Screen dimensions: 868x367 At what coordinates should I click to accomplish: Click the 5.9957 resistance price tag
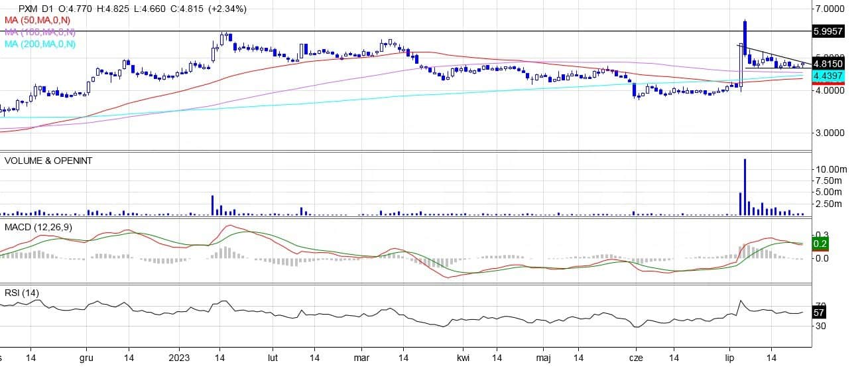click(x=828, y=31)
